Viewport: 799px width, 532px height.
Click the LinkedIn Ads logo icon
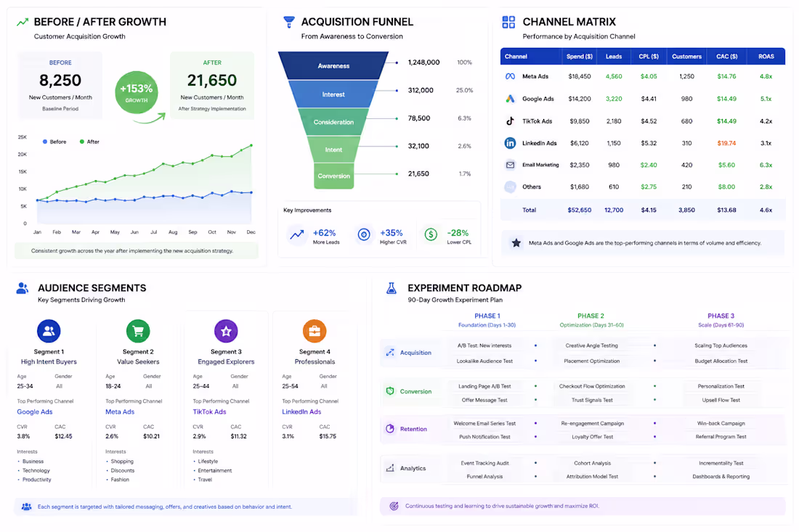(510, 143)
